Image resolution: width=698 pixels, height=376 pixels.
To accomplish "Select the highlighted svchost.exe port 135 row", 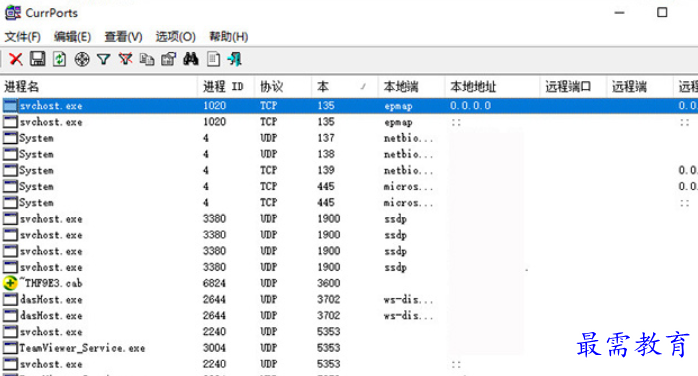I will tap(349, 106).
